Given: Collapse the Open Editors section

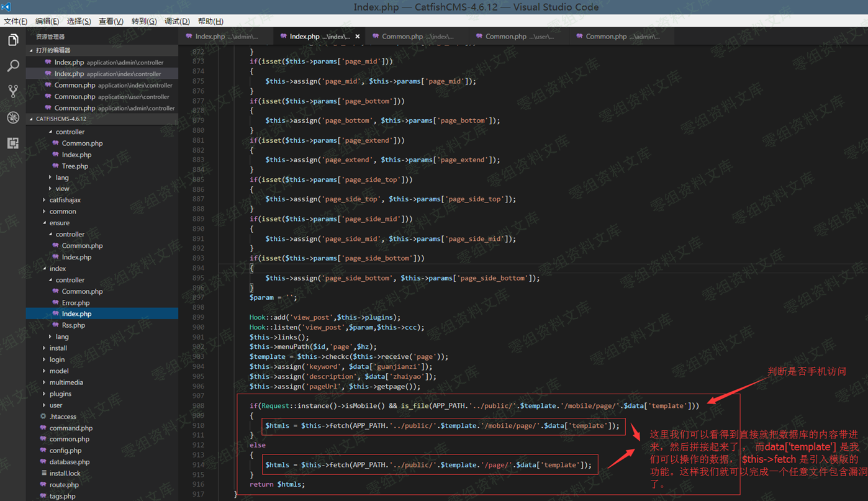Looking at the screenshot, I should [53, 50].
